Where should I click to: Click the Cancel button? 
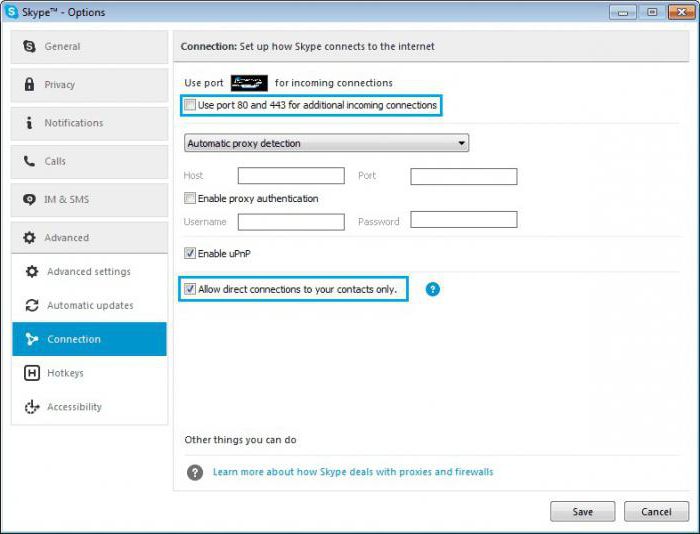656,512
